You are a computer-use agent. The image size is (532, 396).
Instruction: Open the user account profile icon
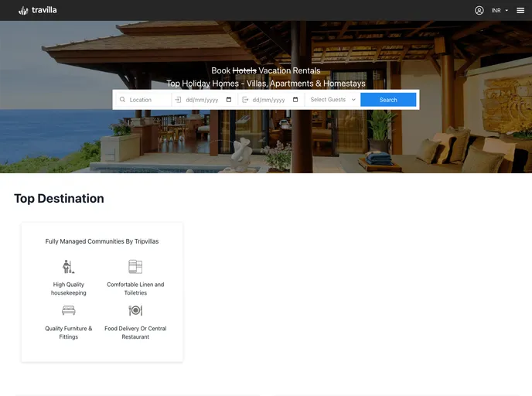479,11
